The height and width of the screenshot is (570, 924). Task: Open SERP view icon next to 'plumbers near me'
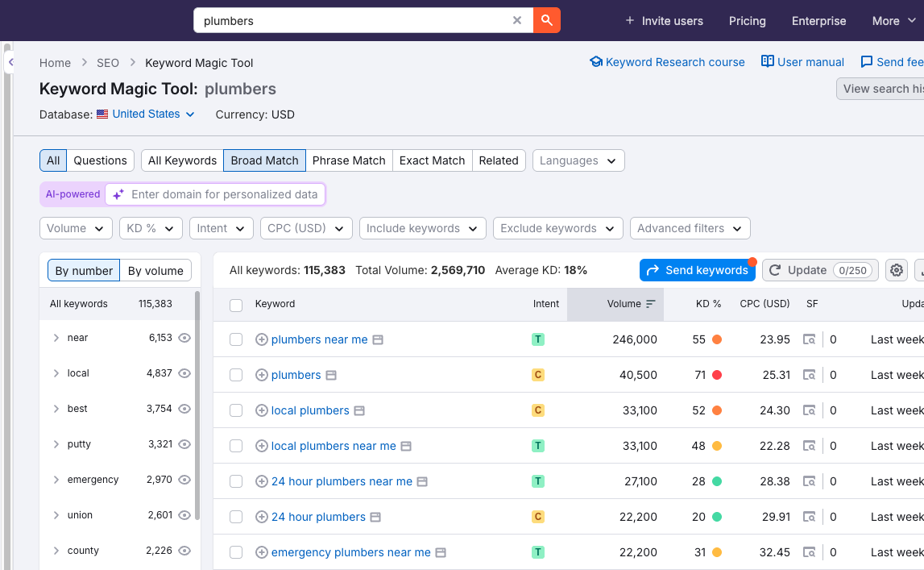point(378,339)
